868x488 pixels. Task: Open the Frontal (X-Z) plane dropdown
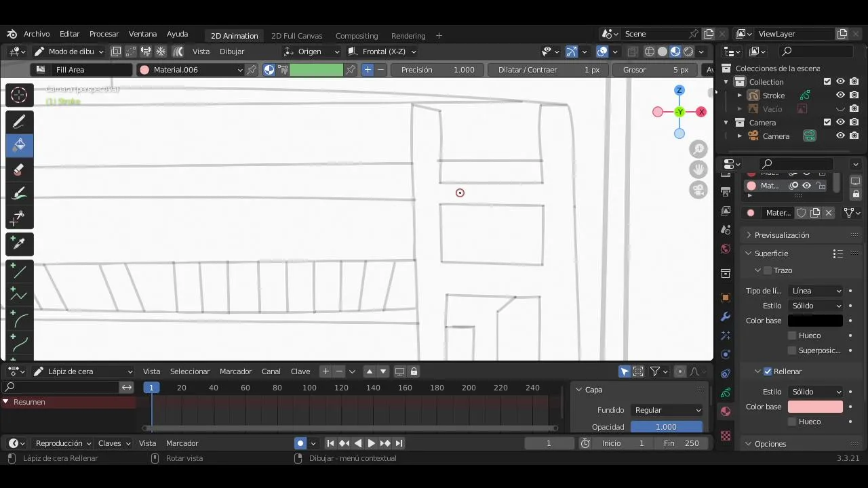point(382,52)
